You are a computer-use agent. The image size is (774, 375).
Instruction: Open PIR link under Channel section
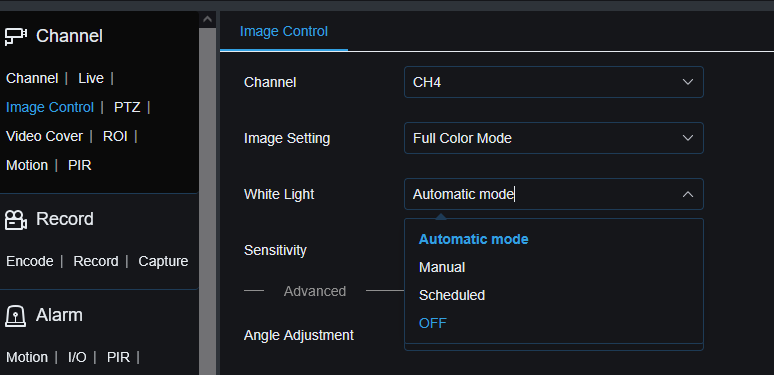[x=79, y=165]
